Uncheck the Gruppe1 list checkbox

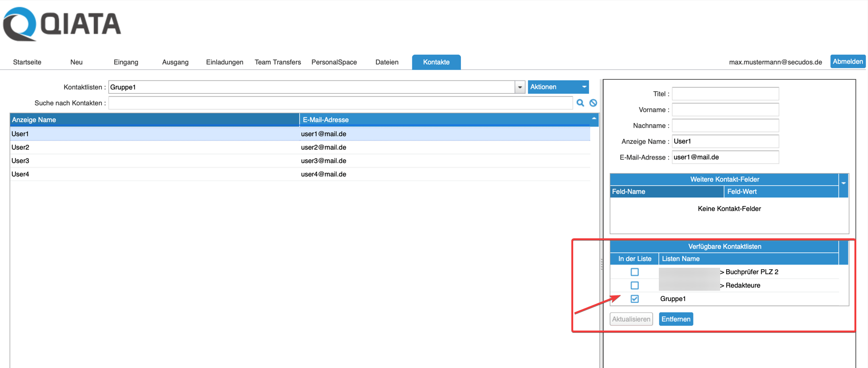pyautogui.click(x=635, y=299)
